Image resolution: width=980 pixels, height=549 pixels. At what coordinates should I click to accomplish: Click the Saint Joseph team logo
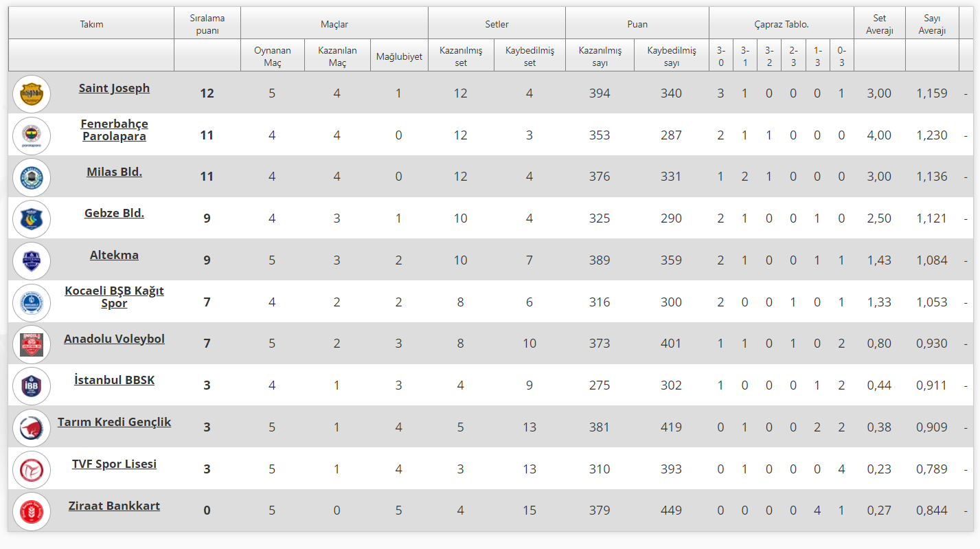point(32,93)
